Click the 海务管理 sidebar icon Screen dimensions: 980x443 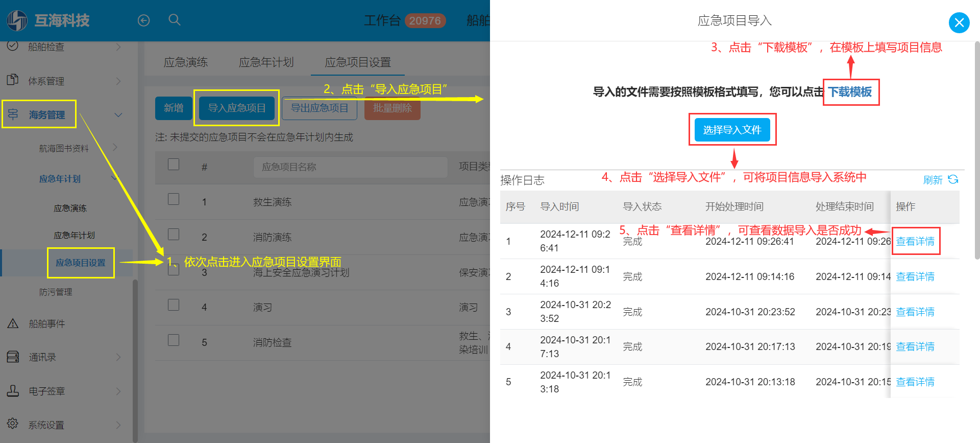[13, 114]
